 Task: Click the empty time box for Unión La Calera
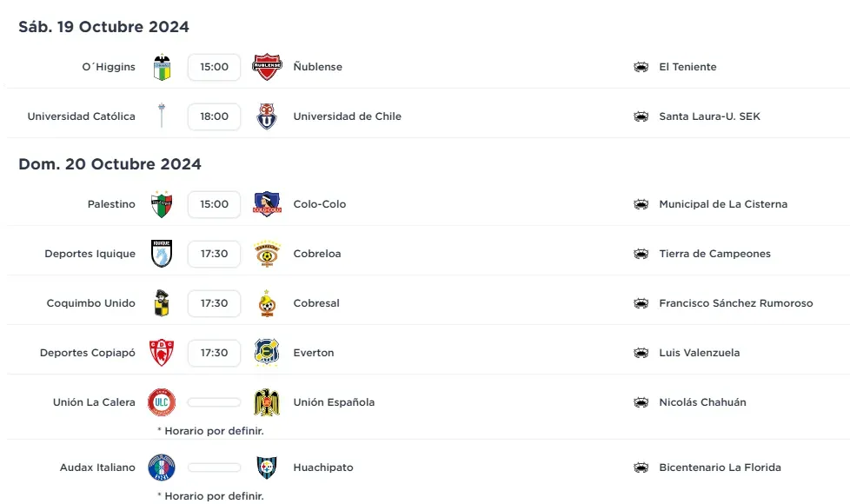pyautogui.click(x=214, y=402)
